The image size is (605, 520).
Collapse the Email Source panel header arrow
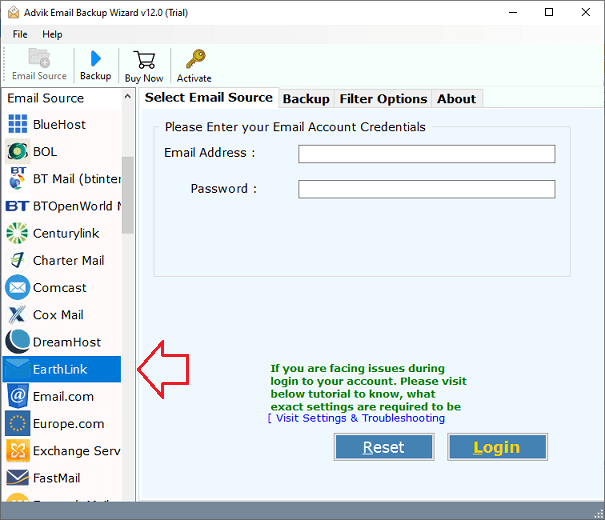point(128,96)
